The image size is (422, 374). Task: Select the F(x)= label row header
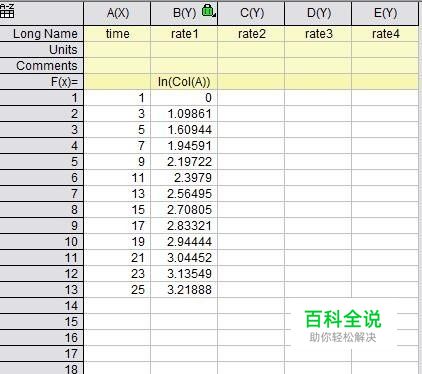point(41,82)
